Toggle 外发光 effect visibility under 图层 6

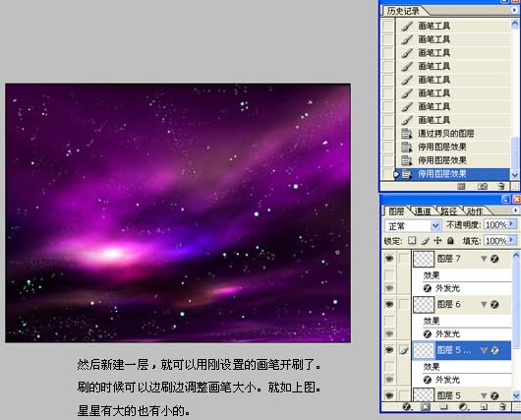[389, 333]
